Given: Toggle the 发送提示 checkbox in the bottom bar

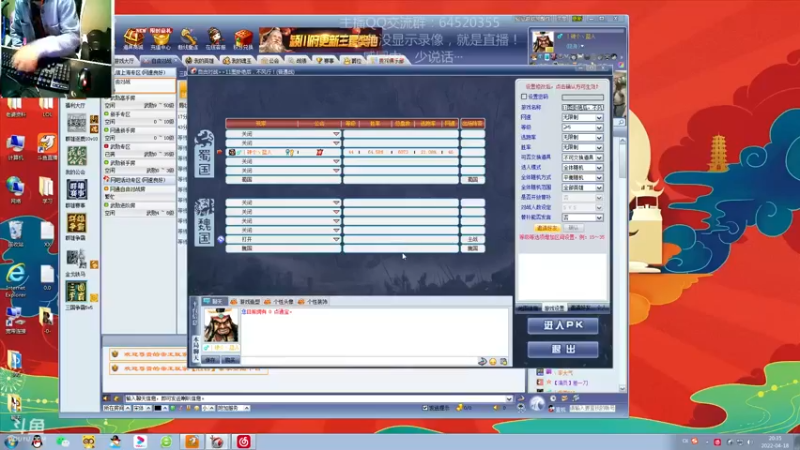Looking at the screenshot, I should [x=425, y=408].
